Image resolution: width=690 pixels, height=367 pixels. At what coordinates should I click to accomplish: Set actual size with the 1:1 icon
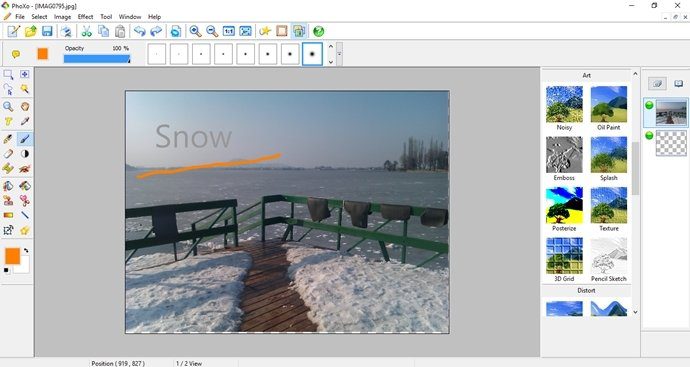pyautogui.click(x=229, y=31)
